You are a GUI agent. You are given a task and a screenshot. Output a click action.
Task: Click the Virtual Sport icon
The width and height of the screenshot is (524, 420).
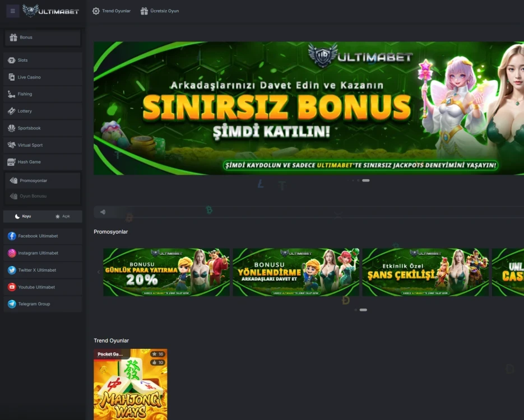[x=11, y=145]
